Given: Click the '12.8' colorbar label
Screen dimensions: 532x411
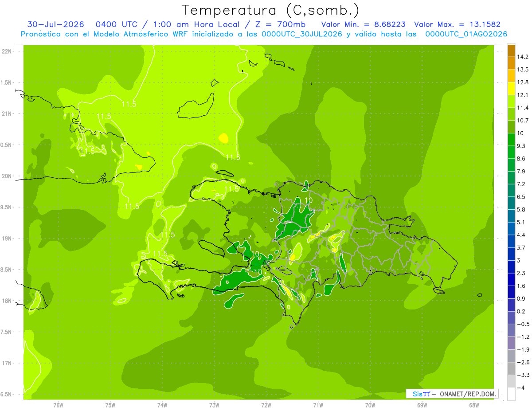Looking at the screenshot, I should click(523, 82).
